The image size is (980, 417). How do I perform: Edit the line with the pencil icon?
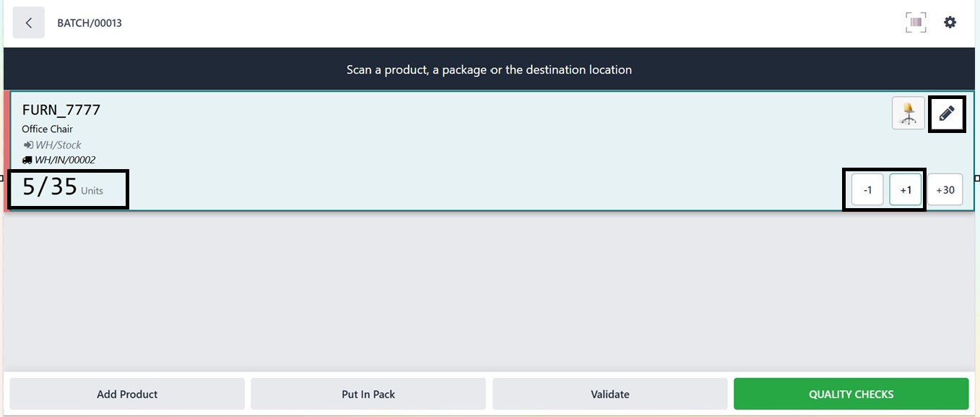click(x=946, y=113)
